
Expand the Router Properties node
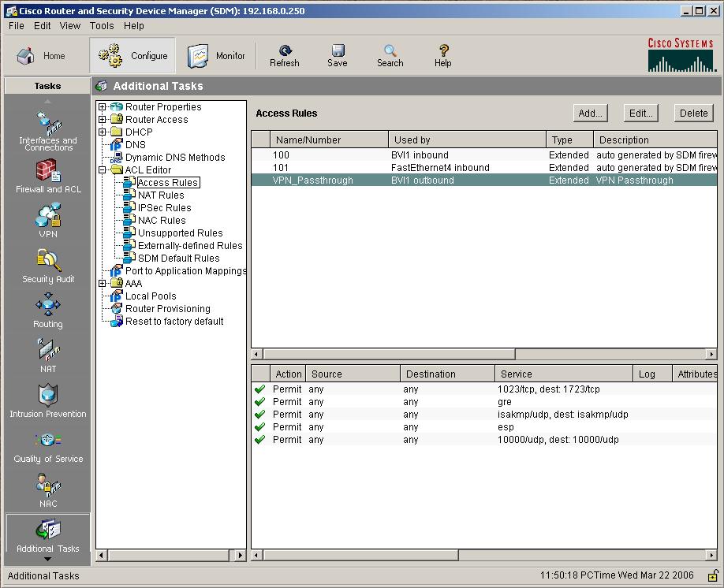[x=103, y=106]
